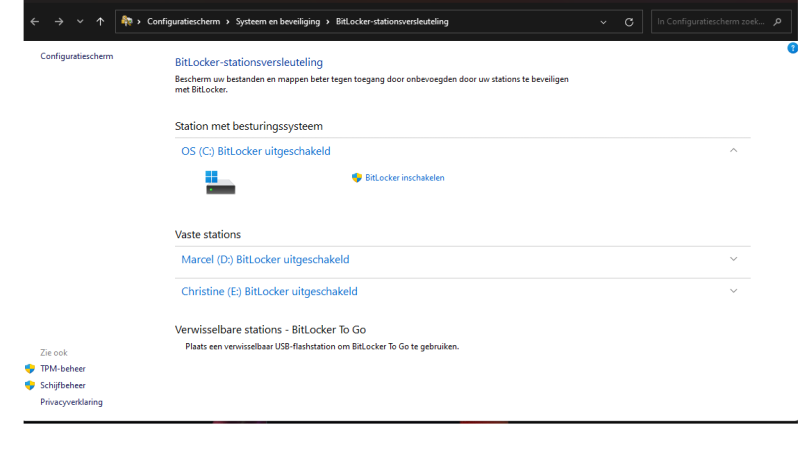
Task: Select Configuratiescherm in the address breadcrumb
Action: [184, 21]
